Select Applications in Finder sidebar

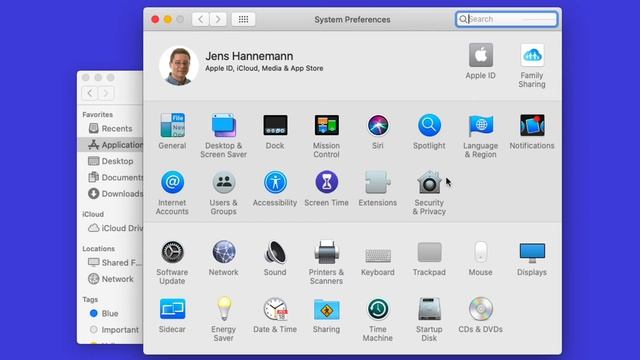[x=111, y=145]
